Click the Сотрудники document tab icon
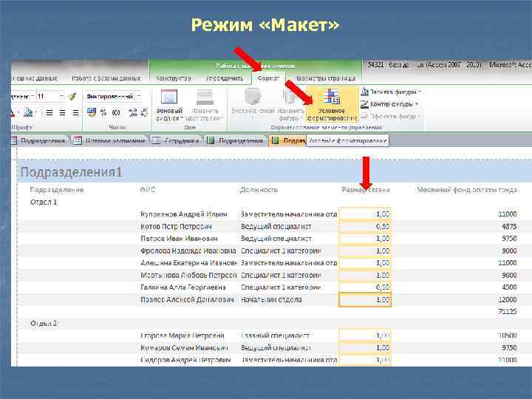This screenshot has width=532, height=399. pyautogui.click(x=156, y=140)
